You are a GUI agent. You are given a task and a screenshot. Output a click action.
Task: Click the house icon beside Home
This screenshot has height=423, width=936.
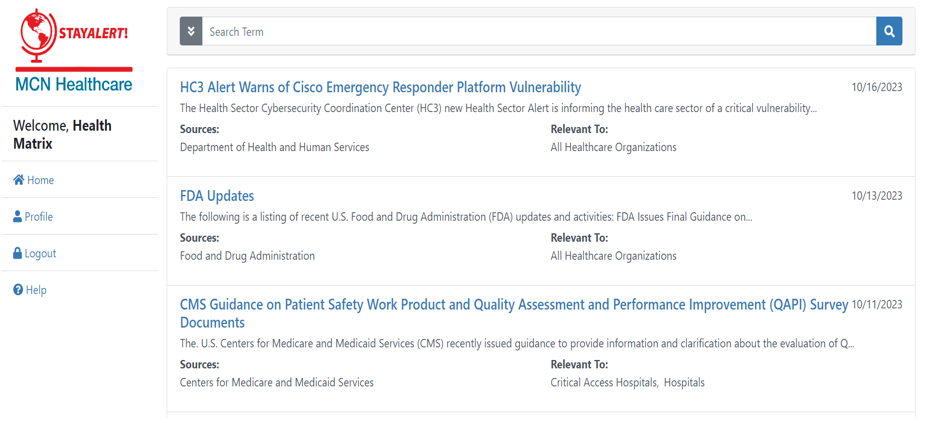click(18, 180)
